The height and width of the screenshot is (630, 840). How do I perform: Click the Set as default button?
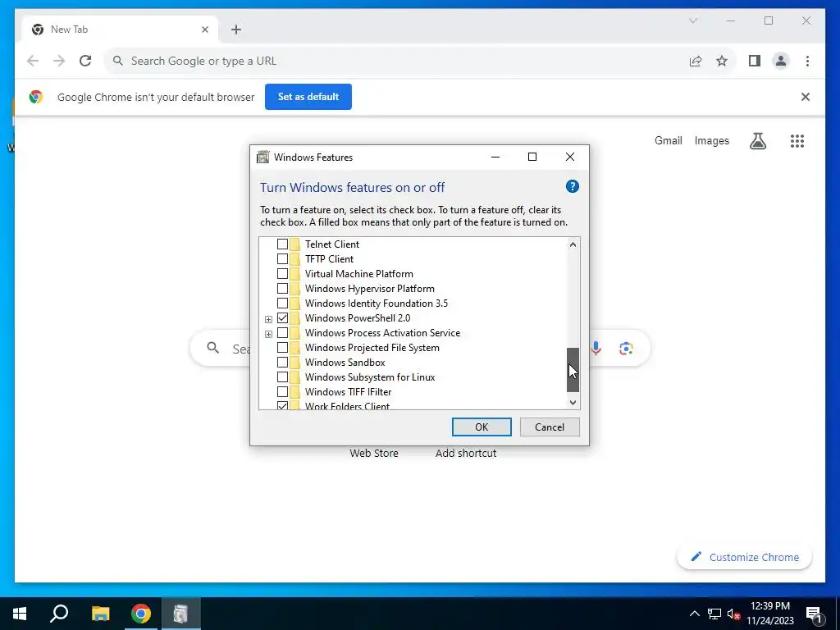click(x=308, y=97)
